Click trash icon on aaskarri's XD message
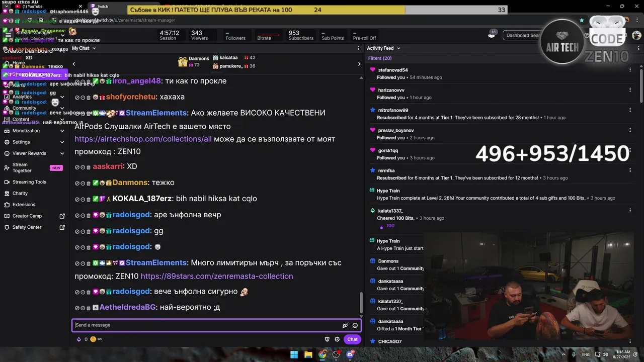The image size is (644, 362). pos(89,167)
